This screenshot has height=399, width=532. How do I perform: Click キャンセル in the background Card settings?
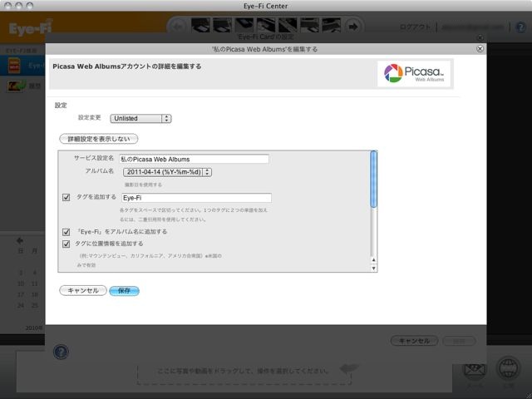(414, 341)
